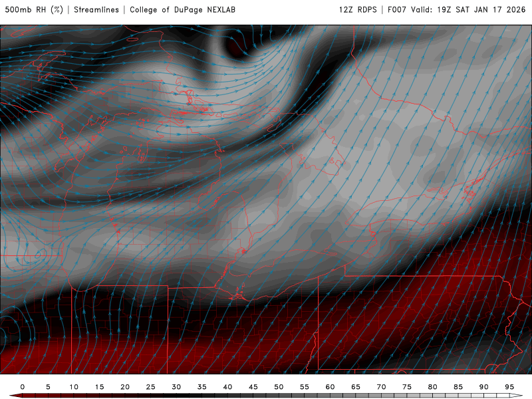Image resolution: width=532 pixels, height=399 pixels.
Task: Click the "45" colorbar label
Action: coord(253,387)
